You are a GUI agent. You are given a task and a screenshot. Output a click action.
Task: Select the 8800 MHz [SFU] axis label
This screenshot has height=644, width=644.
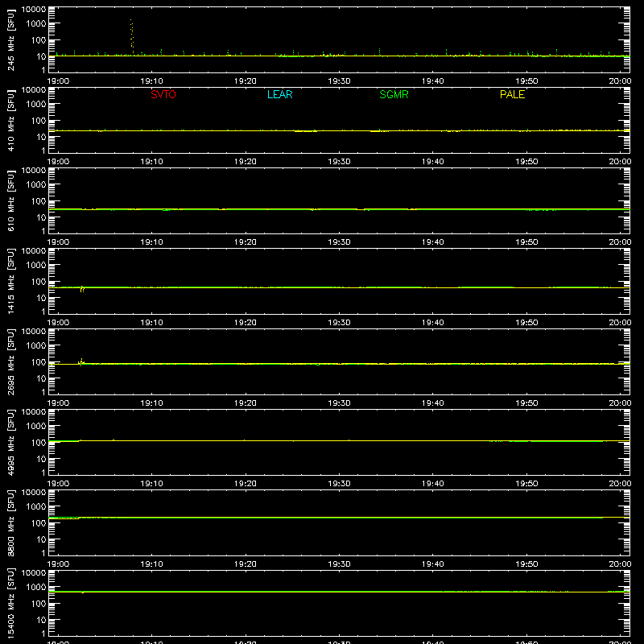tap(10, 522)
